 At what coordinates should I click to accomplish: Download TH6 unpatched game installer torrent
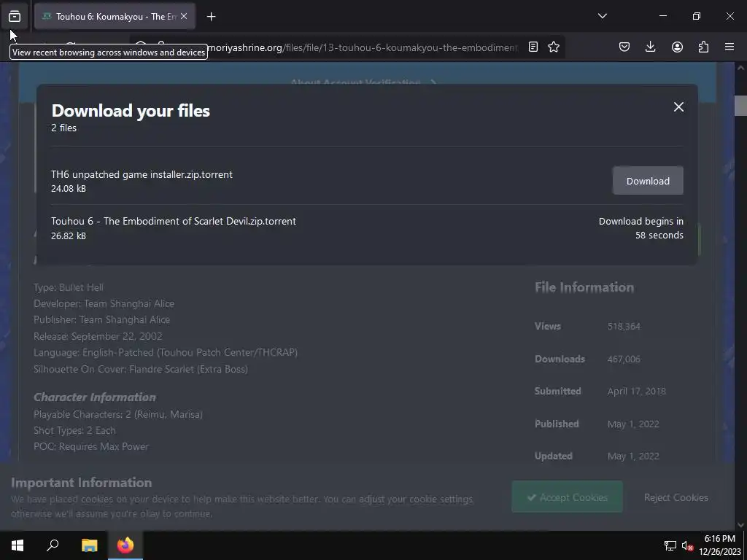tap(648, 181)
